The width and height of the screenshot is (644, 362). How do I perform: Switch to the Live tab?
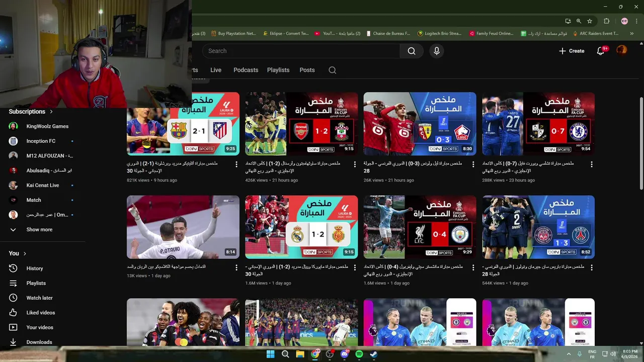tap(216, 70)
